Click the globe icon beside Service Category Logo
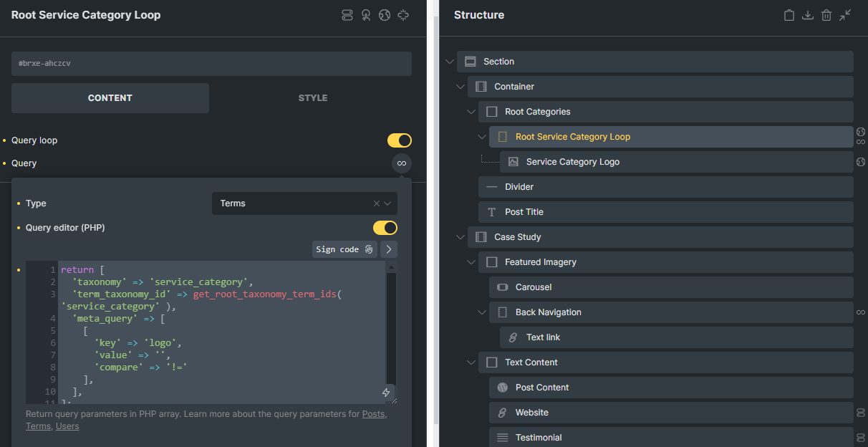 click(x=861, y=162)
